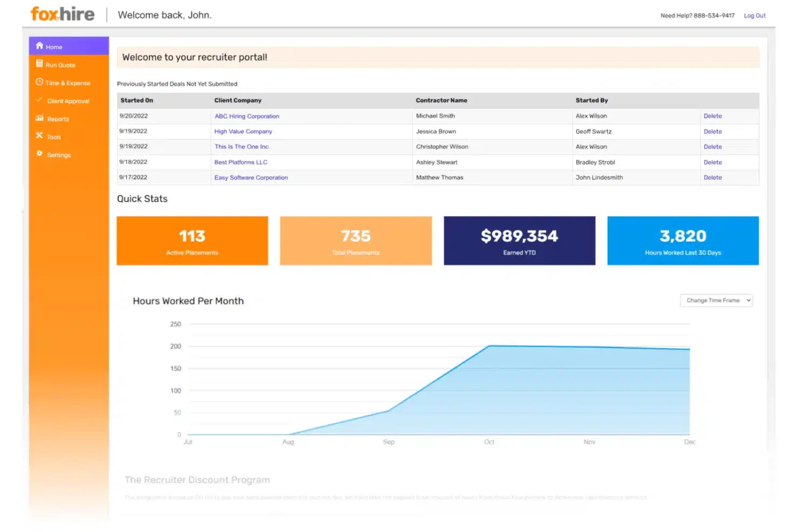798x532 pixels.
Task: Click the 735 Total Placements tile
Action: [x=356, y=240]
